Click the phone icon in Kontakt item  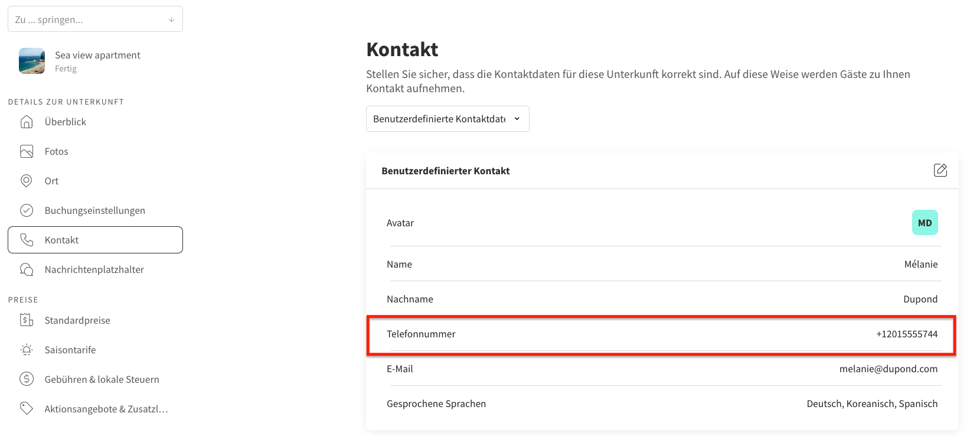(27, 240)
